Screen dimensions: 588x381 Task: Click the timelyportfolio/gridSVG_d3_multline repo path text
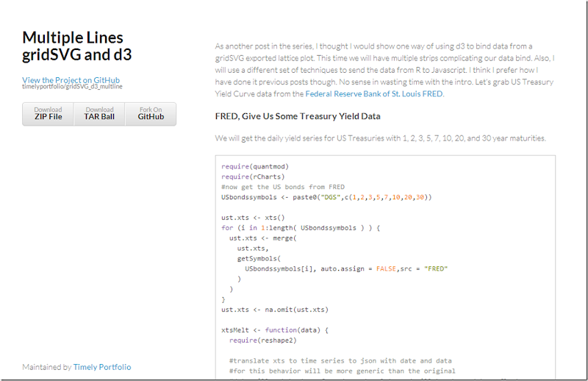72,86
